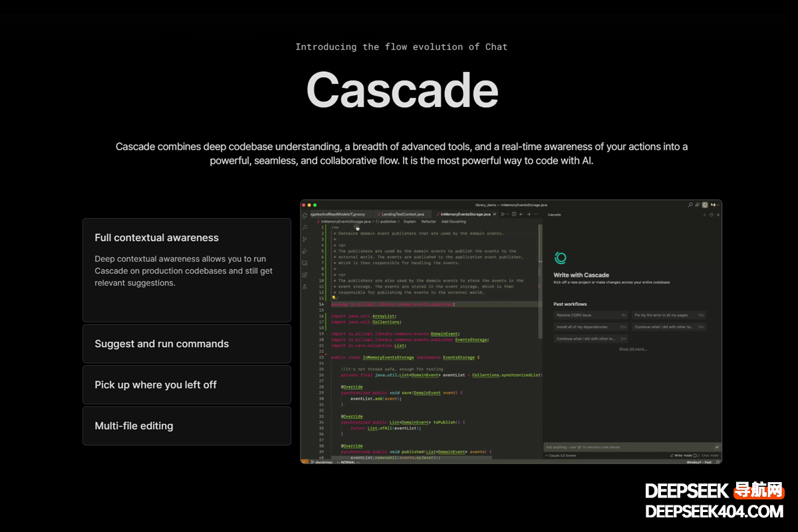Expand the Multi-file editing section
Image resolution: width=798 pixels, height=532 pixels.
coord(186,426)
